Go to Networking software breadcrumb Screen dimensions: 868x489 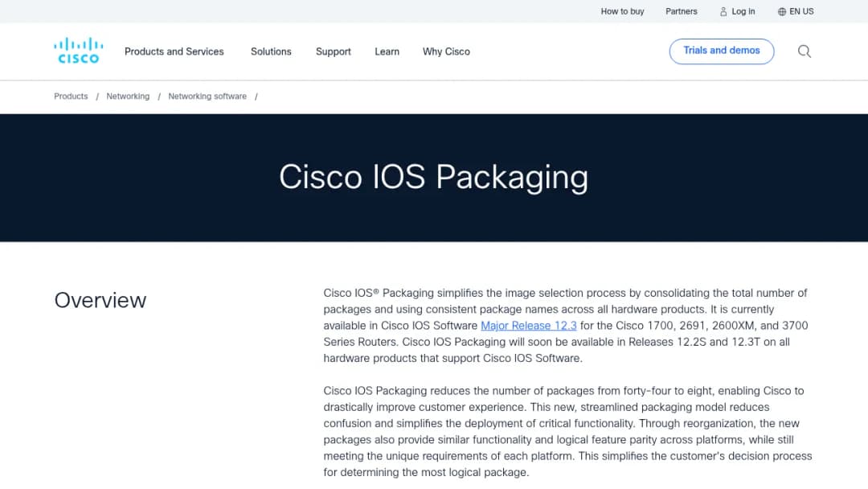207,97
